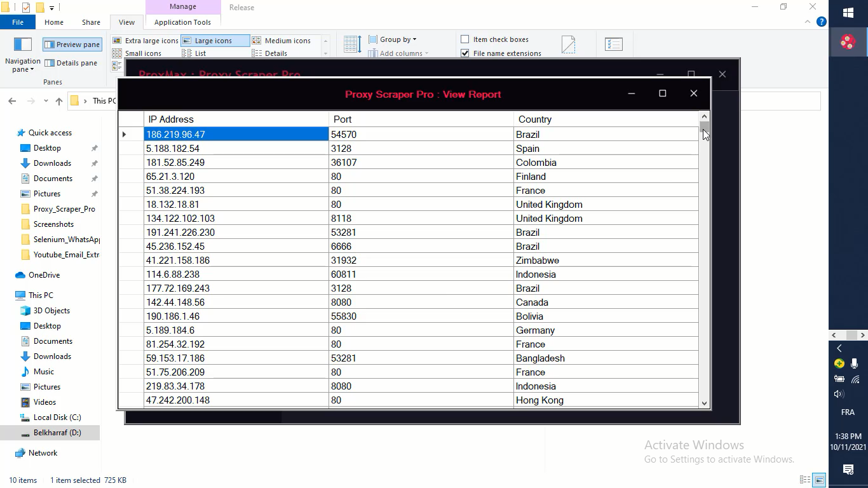Click the FRA input language indicator
Viewport: 868px width, 488px height.
(x=848, y=412)
